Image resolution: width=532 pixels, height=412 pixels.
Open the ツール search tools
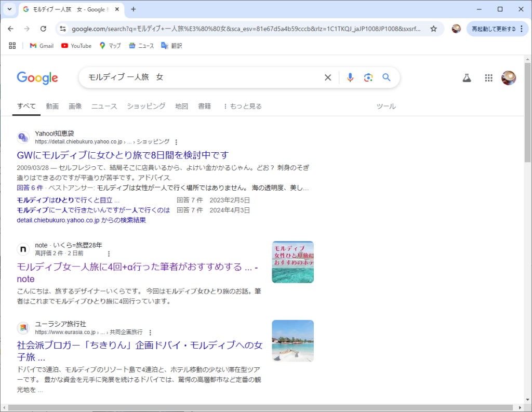click(x=386, y=106)
